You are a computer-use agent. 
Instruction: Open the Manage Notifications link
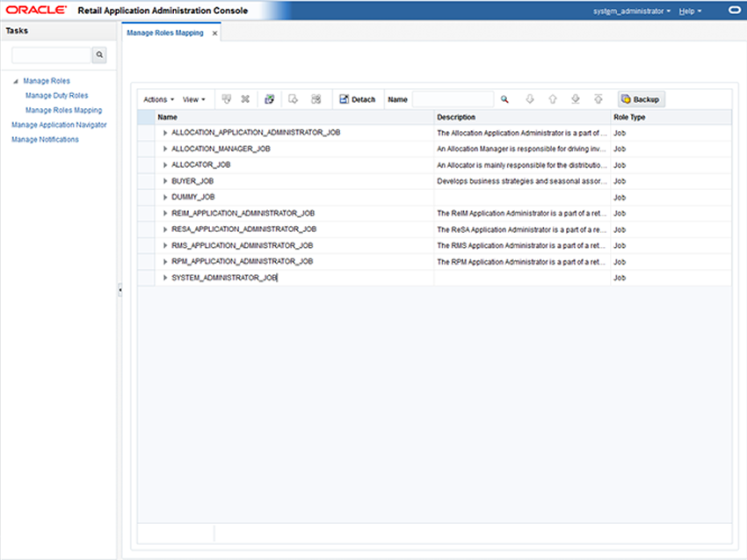pos(45,139)
